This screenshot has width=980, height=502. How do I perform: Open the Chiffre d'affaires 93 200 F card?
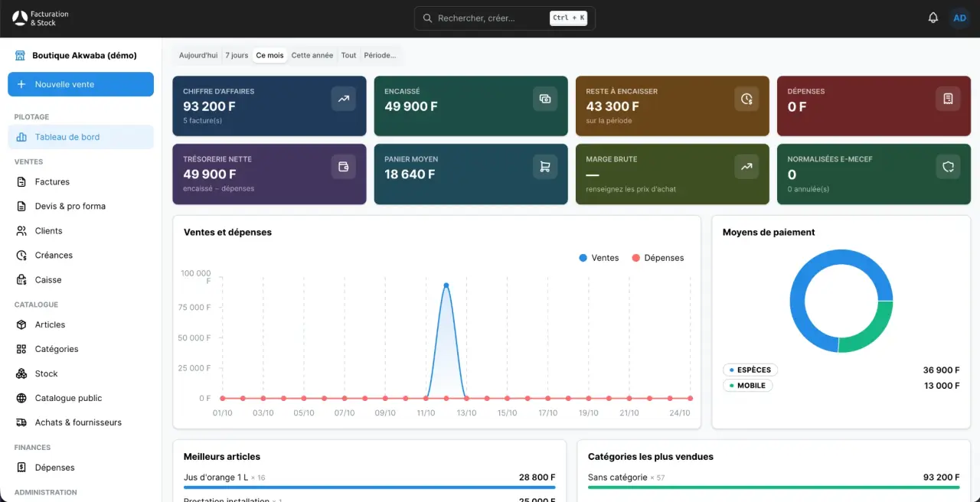pos(269,106)
